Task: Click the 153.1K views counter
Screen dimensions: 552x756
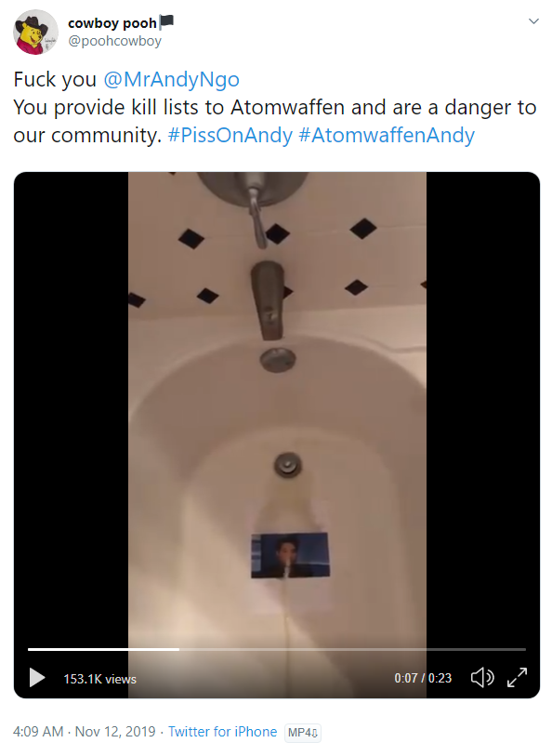Action: (100, 679)
